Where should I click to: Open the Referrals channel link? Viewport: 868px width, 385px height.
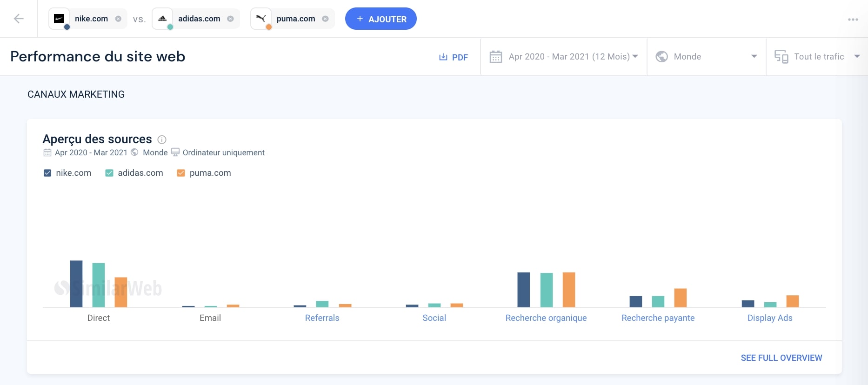pos(322,318)
